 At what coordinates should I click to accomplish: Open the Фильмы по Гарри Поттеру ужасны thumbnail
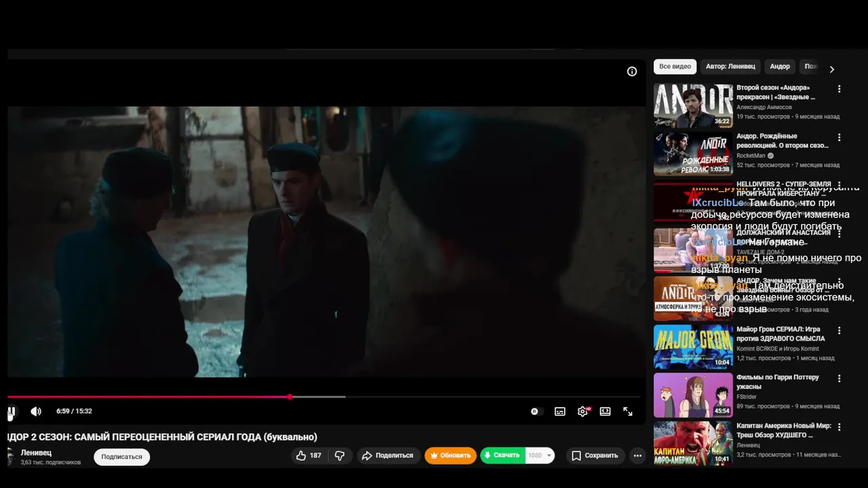click(x=693, y=395)
